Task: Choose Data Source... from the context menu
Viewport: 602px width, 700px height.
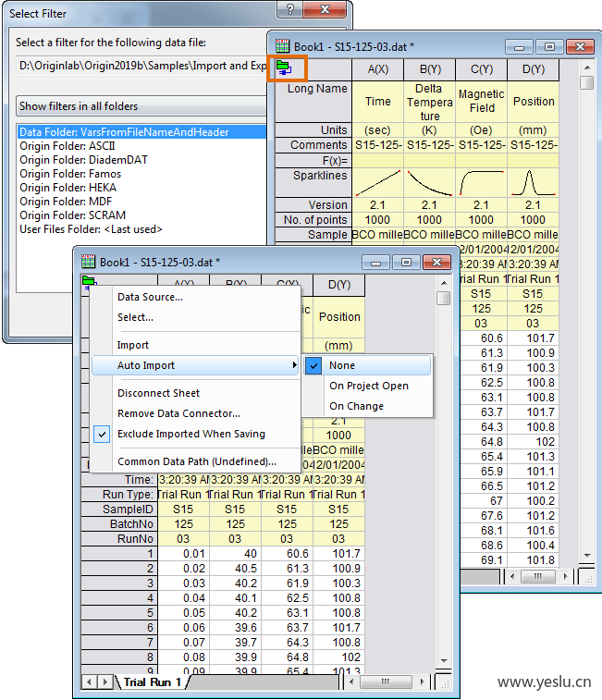Action: coord(150,297)
